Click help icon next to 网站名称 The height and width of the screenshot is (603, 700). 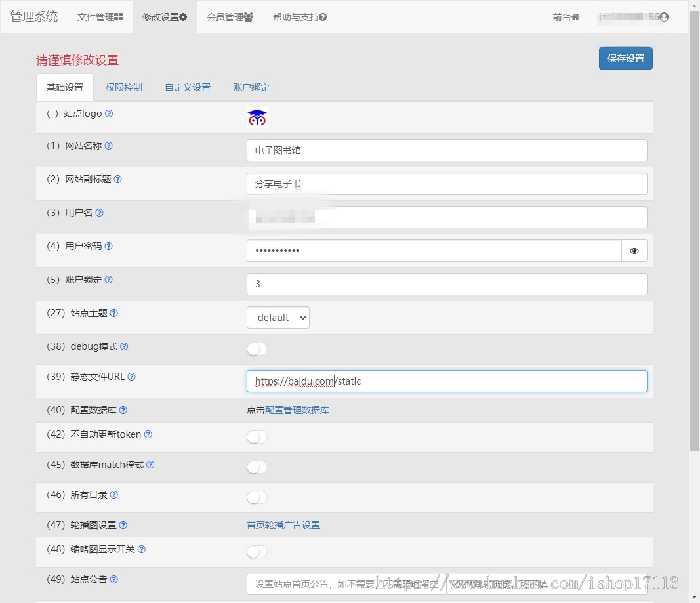108,146
